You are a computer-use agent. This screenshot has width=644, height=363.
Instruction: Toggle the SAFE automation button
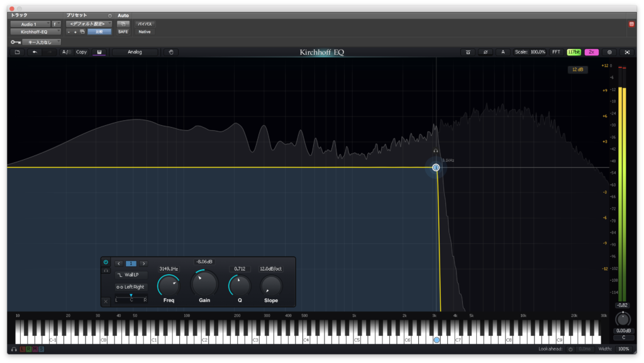[123, 31]
